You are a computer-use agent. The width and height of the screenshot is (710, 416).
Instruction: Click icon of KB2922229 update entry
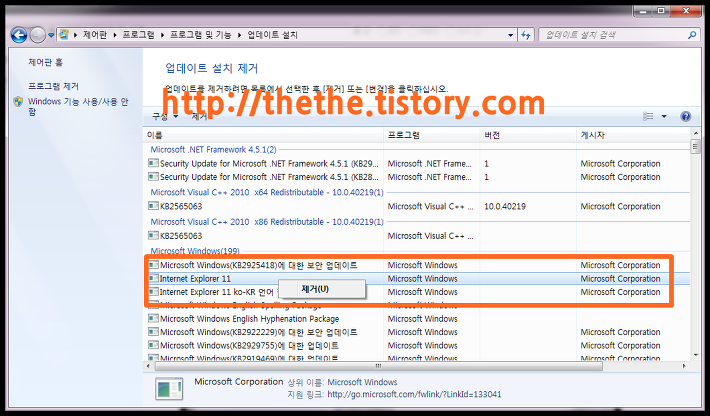point(154,331)
